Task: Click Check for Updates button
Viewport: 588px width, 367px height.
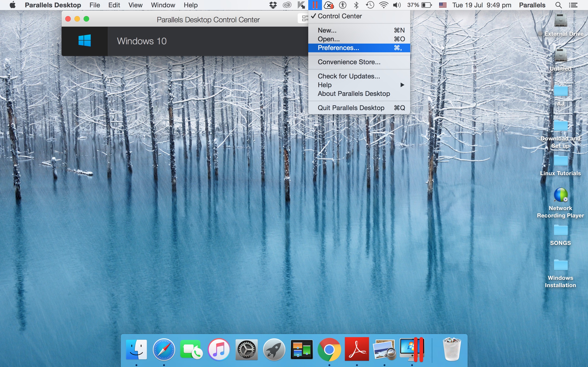Action: click(x=348, y=76)
